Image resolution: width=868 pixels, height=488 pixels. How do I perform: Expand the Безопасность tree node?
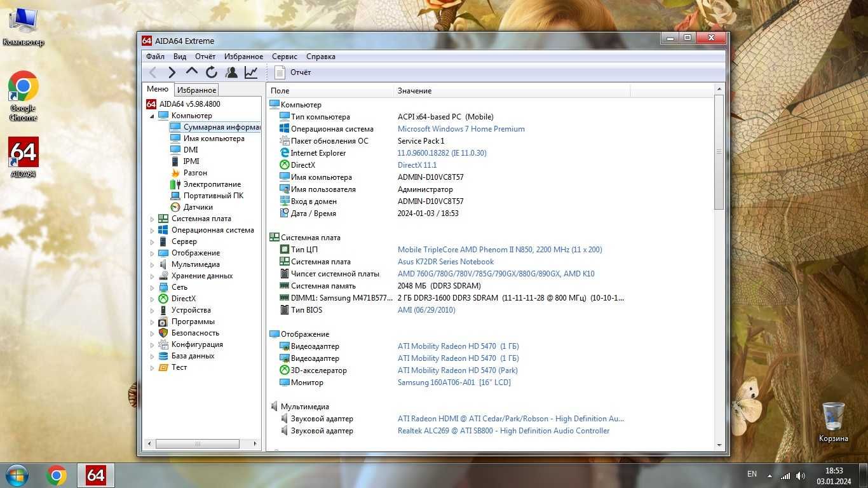(x=152, y=333)
